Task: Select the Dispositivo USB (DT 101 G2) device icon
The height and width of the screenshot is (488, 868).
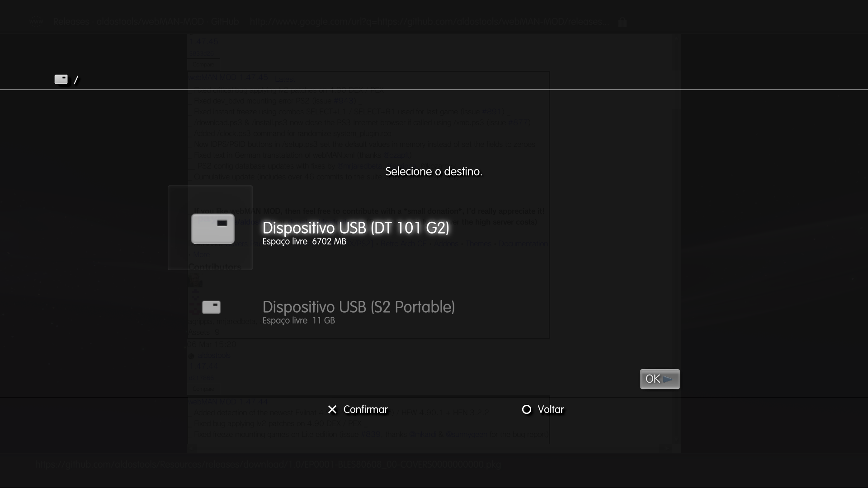Action: (x=212, y=228)
